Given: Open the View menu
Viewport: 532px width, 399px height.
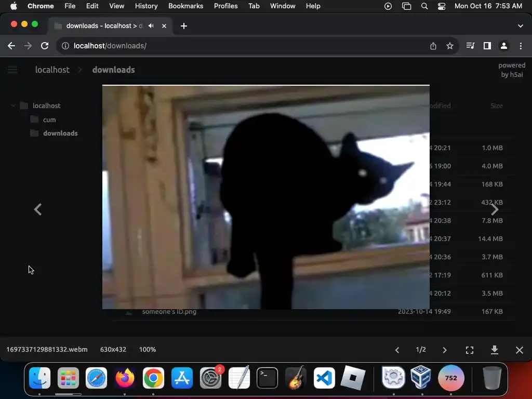Looking at the screenshot, I should point(117,6).
